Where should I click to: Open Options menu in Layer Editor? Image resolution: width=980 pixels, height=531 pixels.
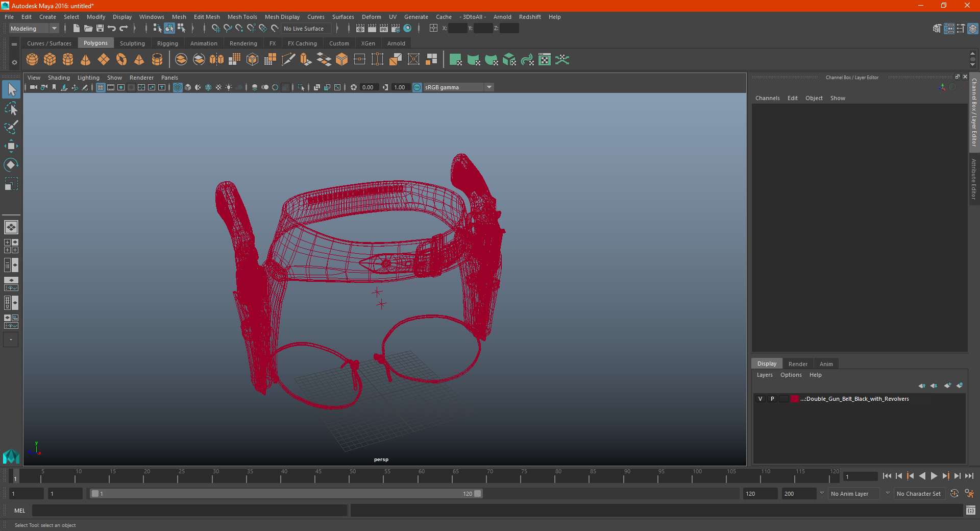(x=791, y=375)
